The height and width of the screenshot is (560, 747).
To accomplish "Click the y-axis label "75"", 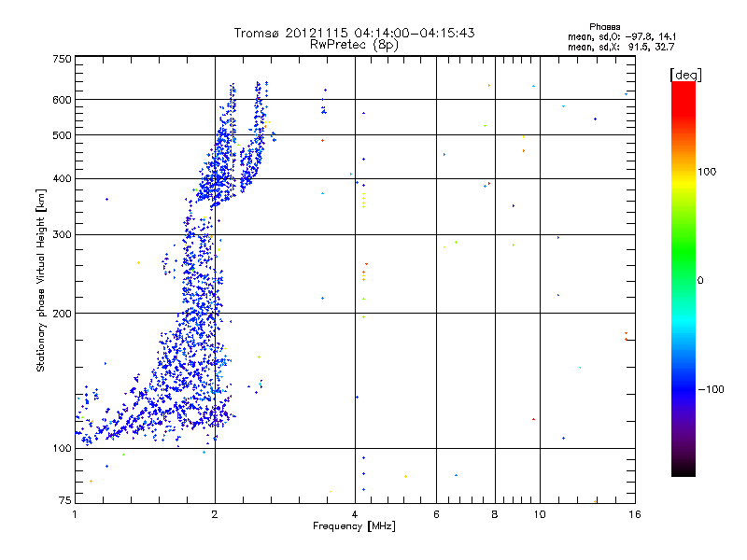I will 65,500.
